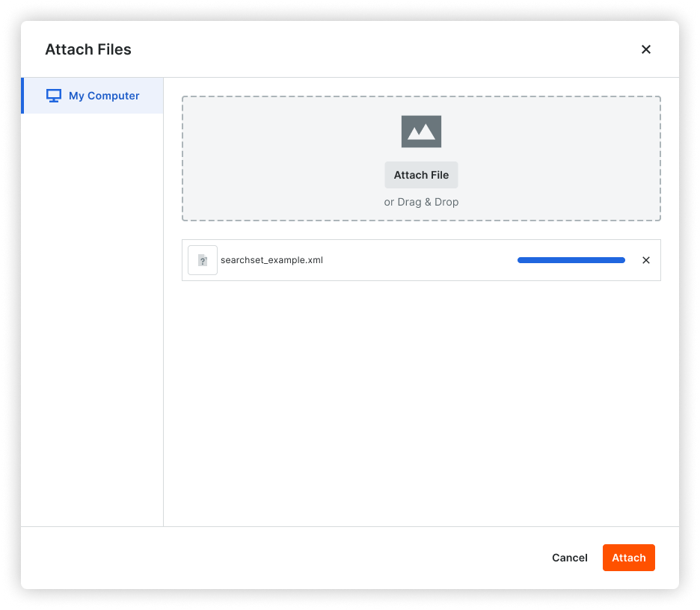The width and height of the screenshot is (700, 610).
Task: Select the My Computer source tab
Action: click(x=93, y=96)
